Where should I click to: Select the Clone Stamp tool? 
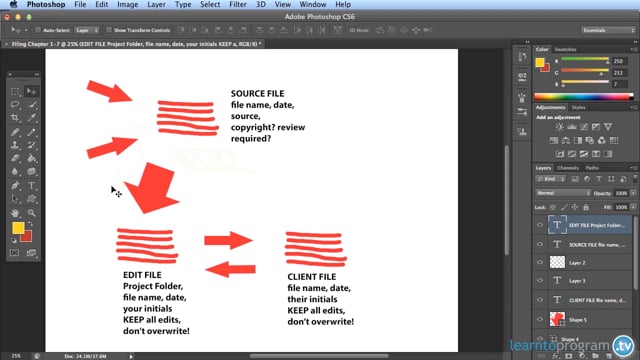click(15, 145)
